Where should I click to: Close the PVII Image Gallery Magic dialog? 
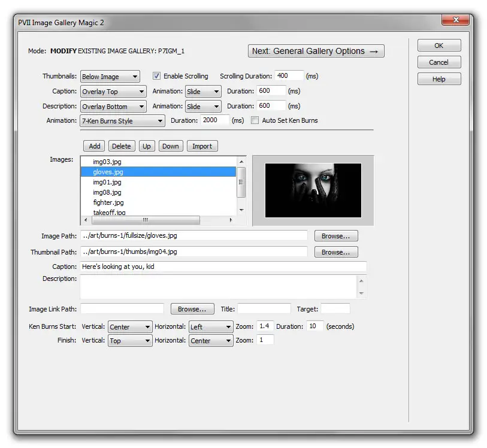tap(455, 20)
